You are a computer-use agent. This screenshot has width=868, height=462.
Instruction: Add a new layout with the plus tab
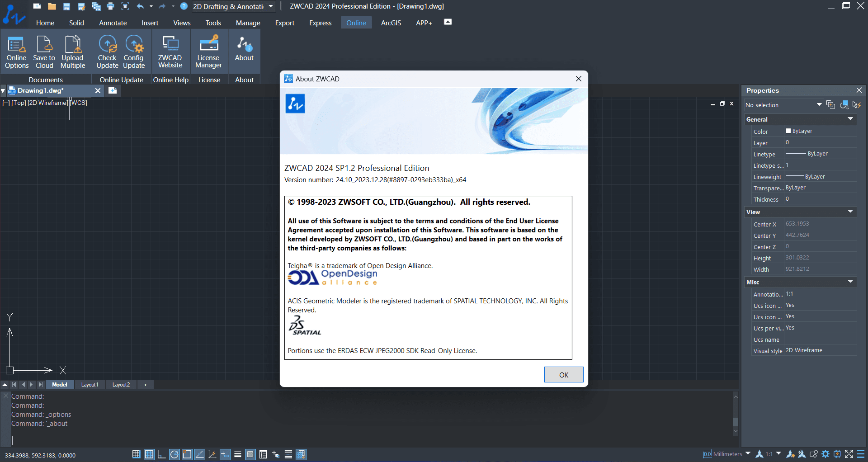tap(146, 385)
